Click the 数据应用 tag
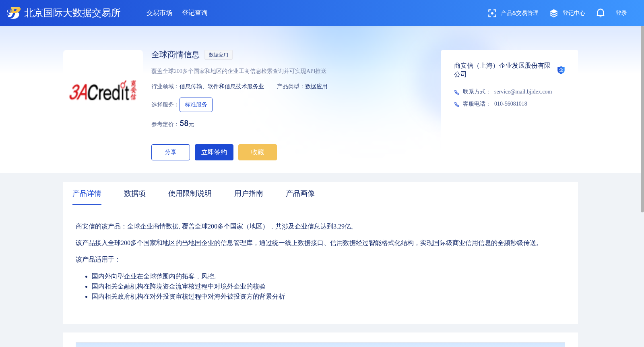The height and width of the screenshot is (347, 644). coord(219,55)
